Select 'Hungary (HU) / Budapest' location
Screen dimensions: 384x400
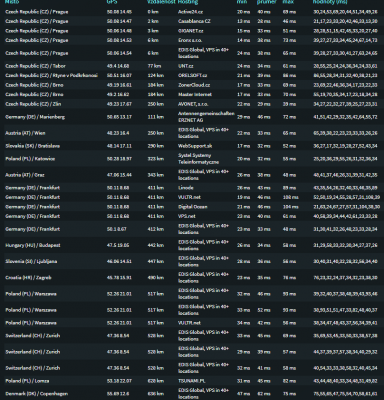click(x=33, y=245)
